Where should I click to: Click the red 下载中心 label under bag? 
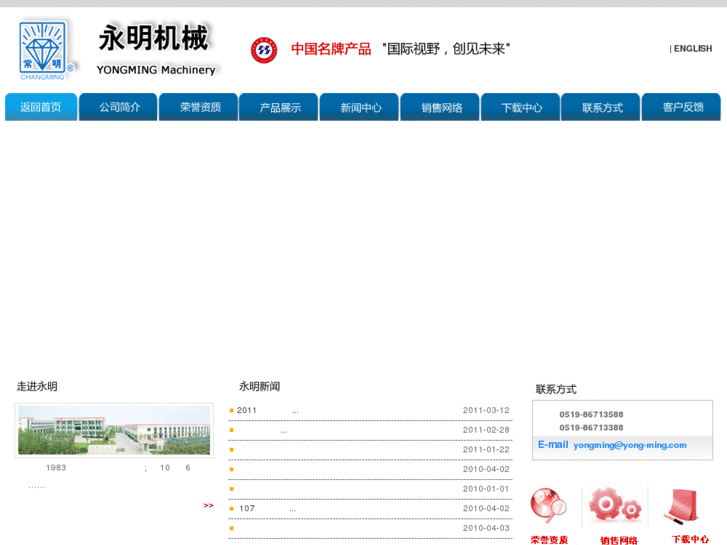click(690, 539)
